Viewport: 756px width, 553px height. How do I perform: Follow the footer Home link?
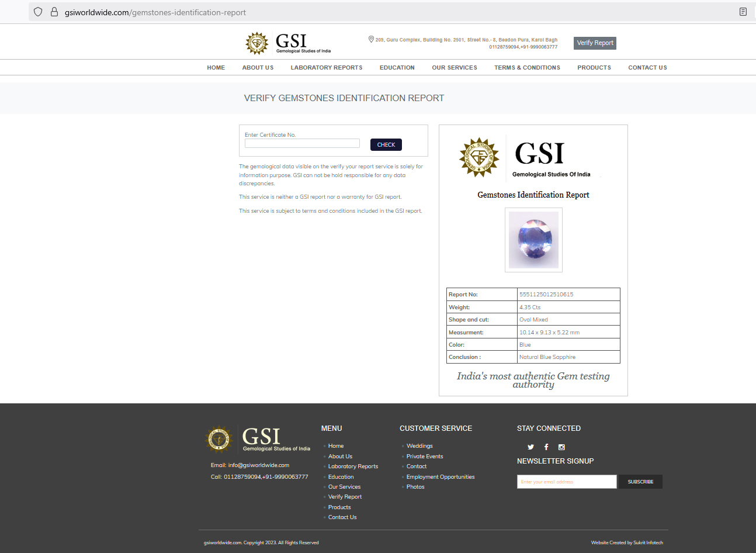(x=336, y=446)
